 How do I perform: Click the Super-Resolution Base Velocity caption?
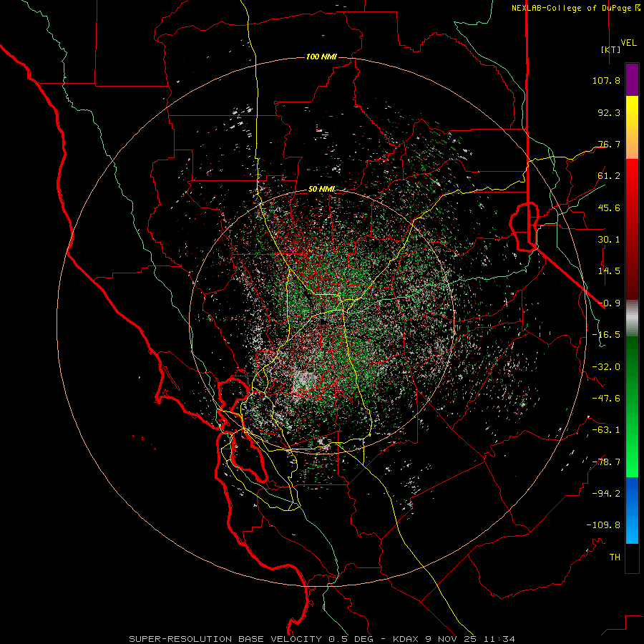321,639
